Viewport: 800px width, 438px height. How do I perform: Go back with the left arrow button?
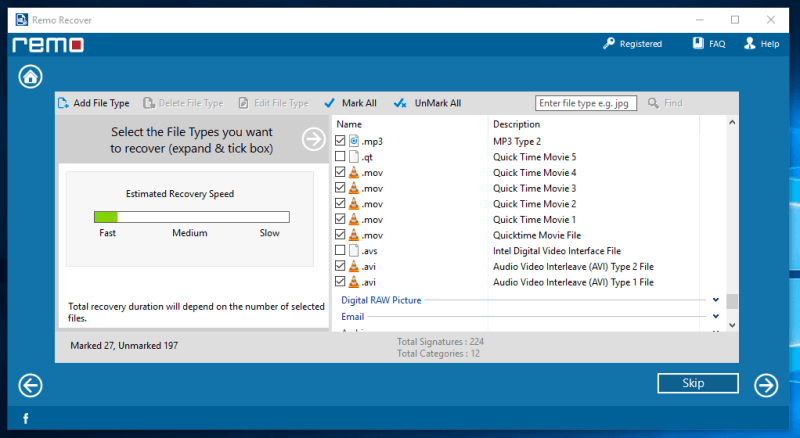[x=31, y=385]
